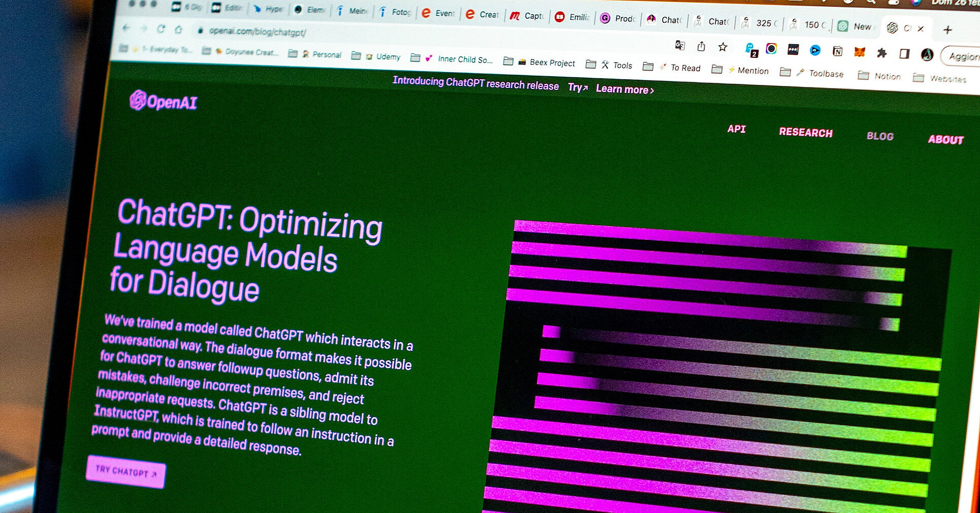Open the BLOG navigation item
The image size is (980, 513).
click(x=880, y=136)
